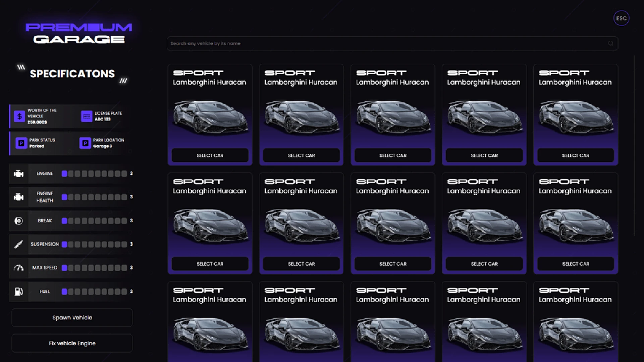
Task: Click the Fix vehicle Engine button
Action: [72, 343]
